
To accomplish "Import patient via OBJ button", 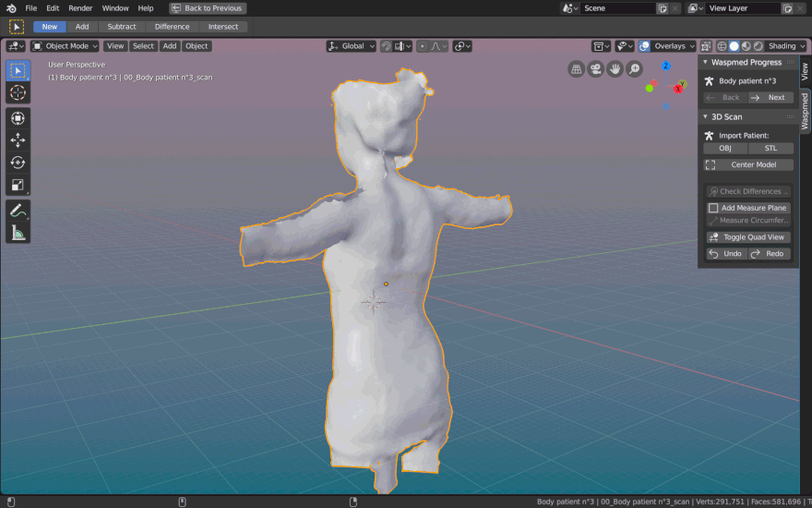I will click(x=725, y=149).
